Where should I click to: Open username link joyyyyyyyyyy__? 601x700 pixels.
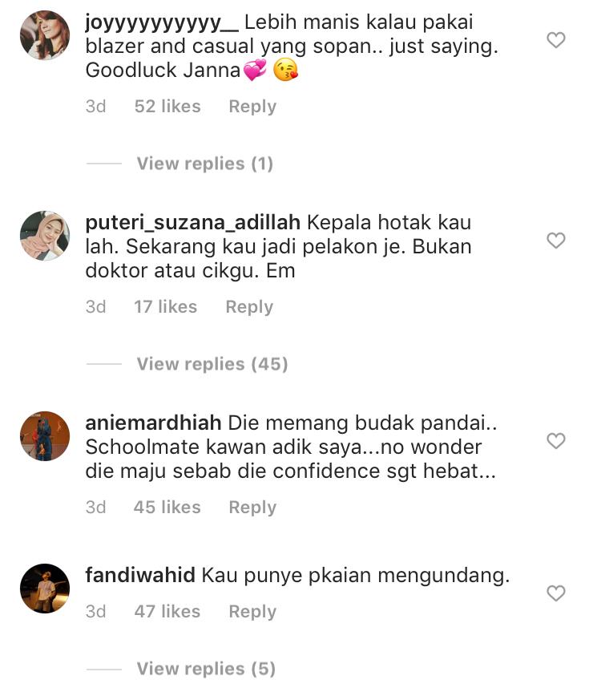162,22
